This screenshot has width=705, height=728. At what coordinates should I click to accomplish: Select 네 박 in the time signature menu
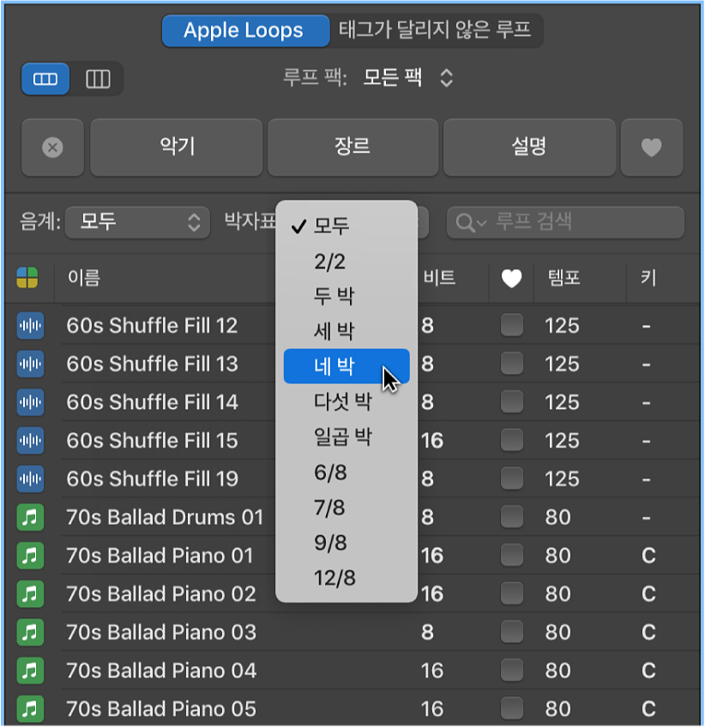pyautogui.click(x=346, y=367)
